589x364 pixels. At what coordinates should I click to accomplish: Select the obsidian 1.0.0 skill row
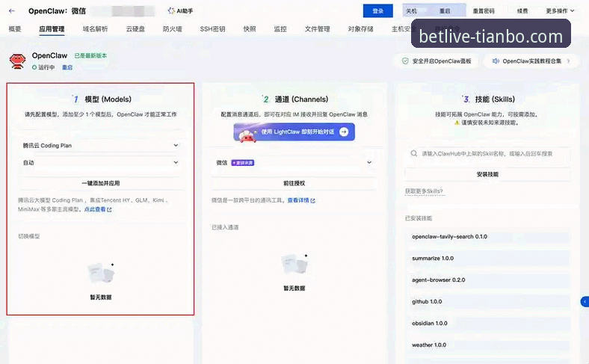coord(488,323)
